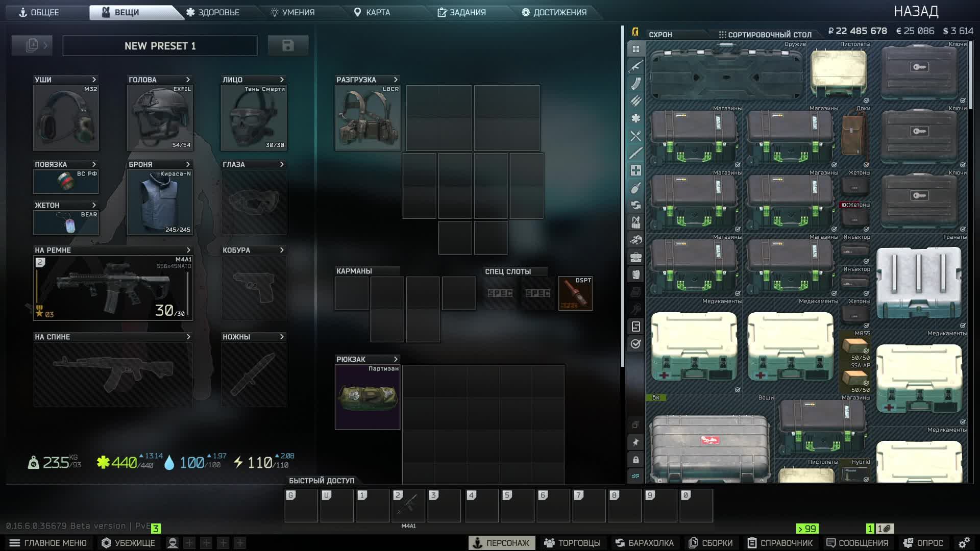Show all items grid filter icon
Image resolution: width=980 pixels, height=551 pixels.
[x=635, y=49]
